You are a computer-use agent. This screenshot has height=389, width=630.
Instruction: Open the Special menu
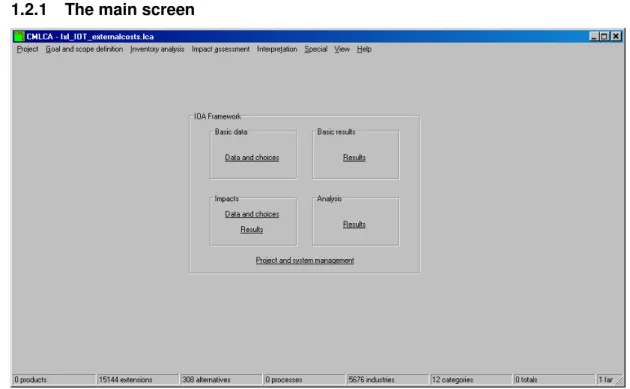point(316,49)
